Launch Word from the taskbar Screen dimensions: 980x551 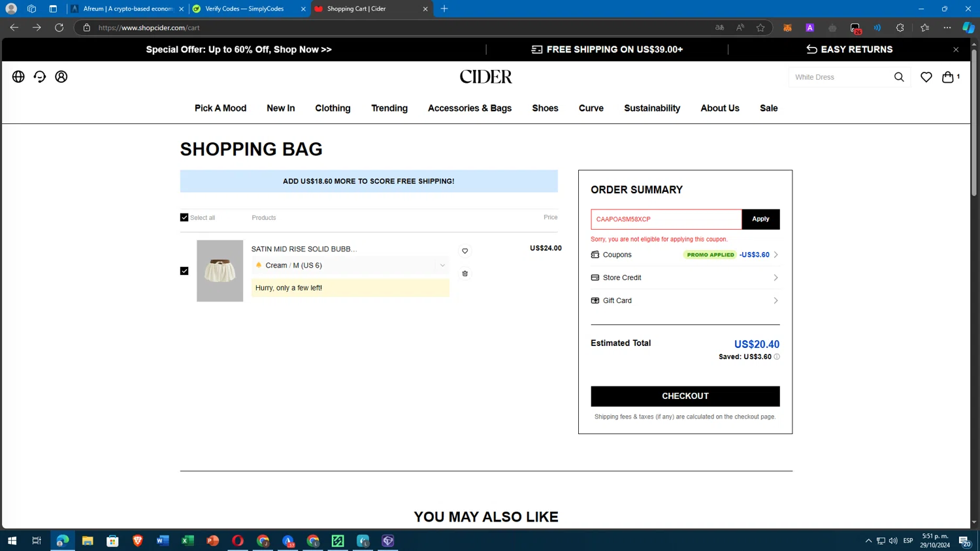163,541
